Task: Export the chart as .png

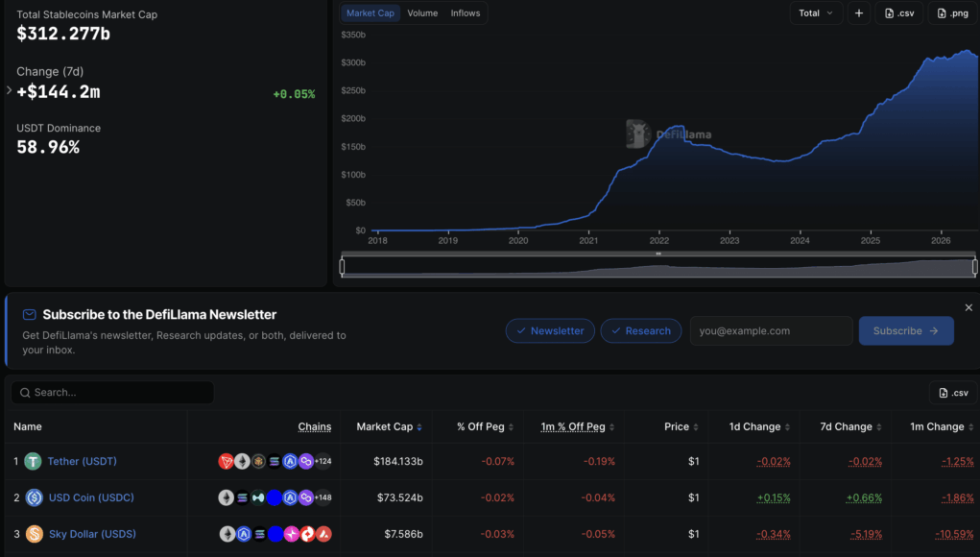Action: tap(952, 13)
